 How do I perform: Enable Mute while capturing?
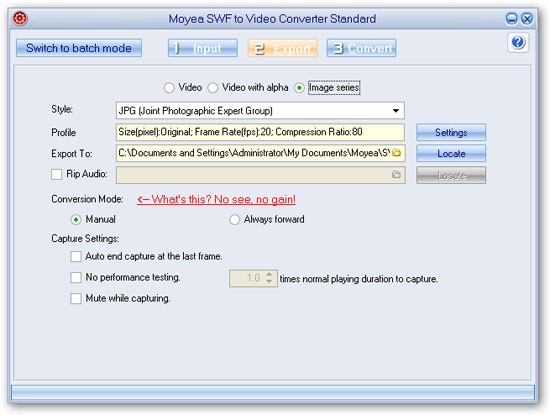tap(76, 299)
